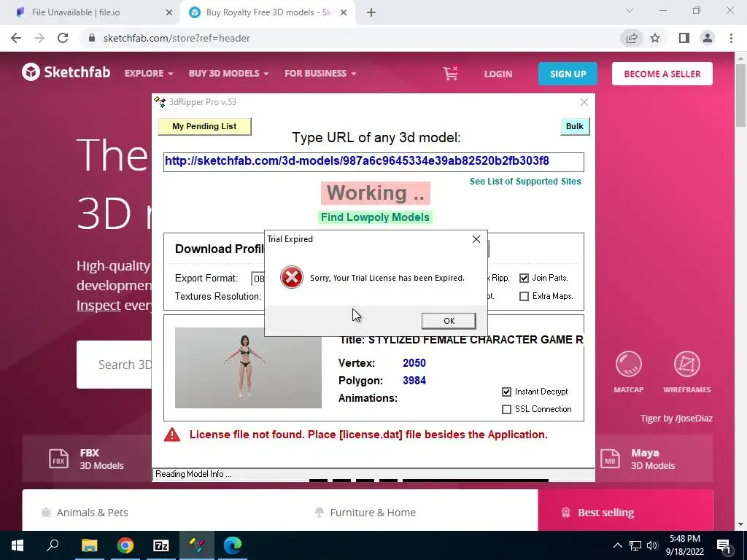Open the Windows Start menu

coord(18,545)
